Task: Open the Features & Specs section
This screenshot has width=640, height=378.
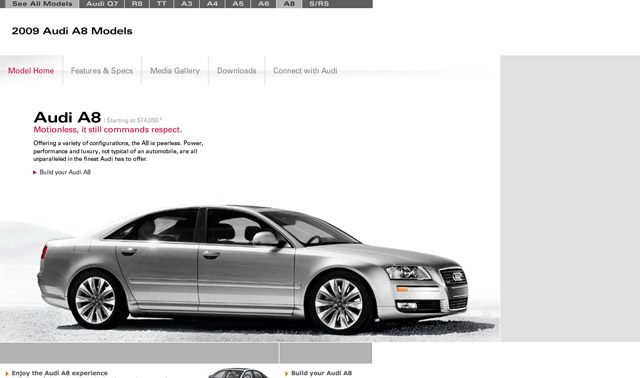Action: coord(102,71)
